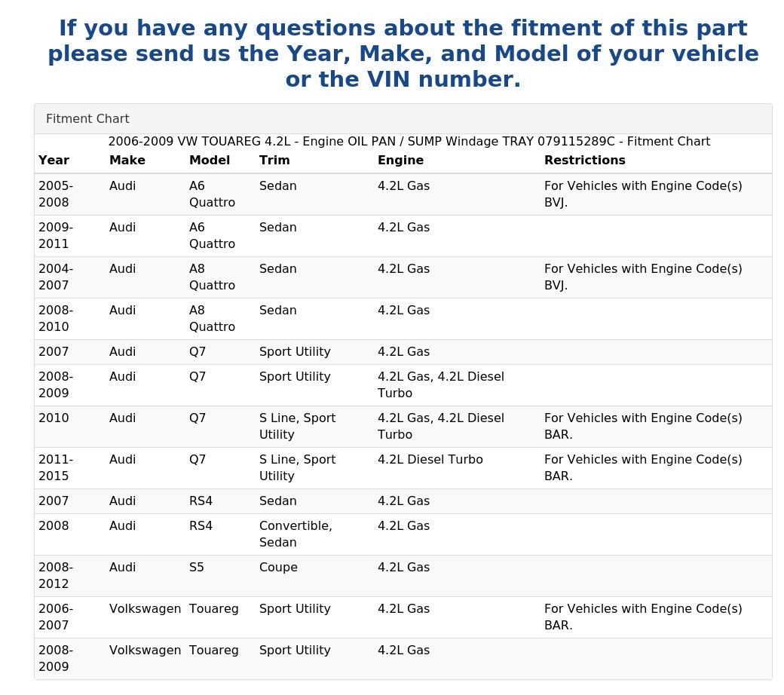Click the 'Convertible, Sedan' trim cell

click(296, 534)
